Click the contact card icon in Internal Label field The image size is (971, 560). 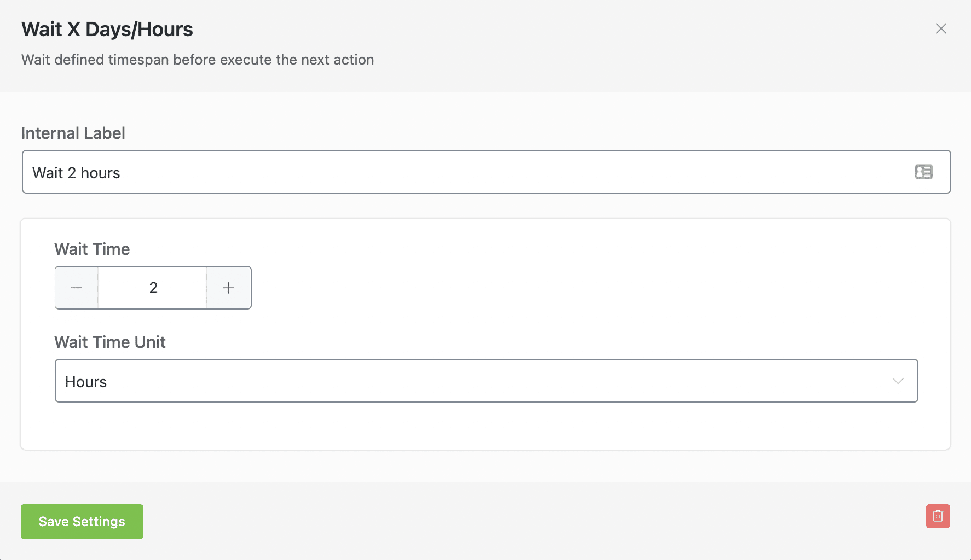pos(923,172)
